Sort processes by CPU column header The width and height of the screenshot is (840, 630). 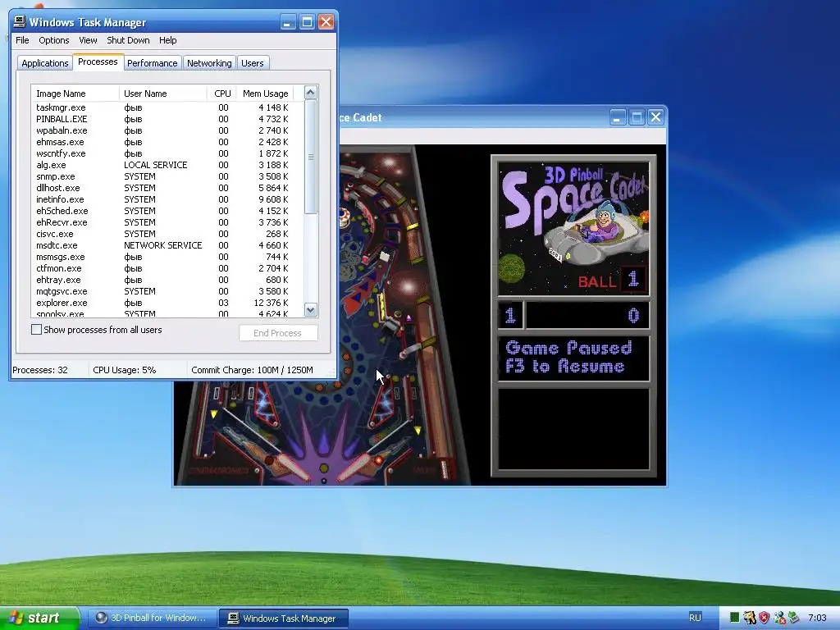coord(221,94)
